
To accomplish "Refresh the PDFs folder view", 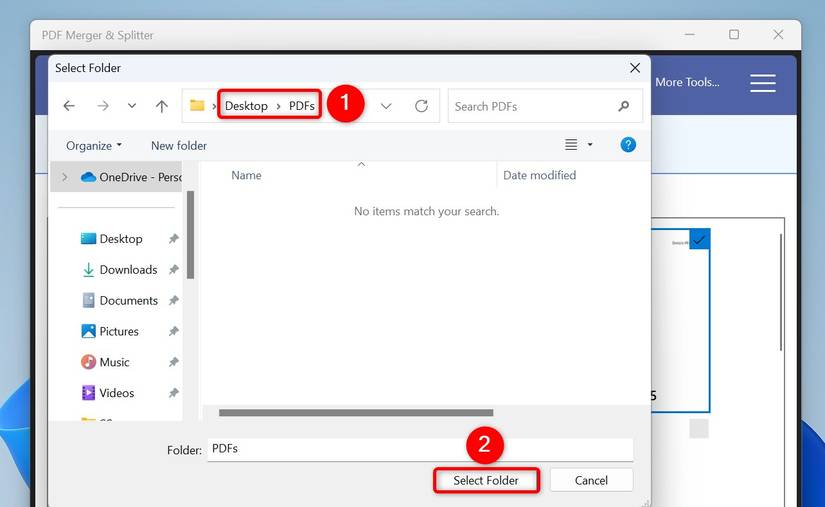I will 421,106.
